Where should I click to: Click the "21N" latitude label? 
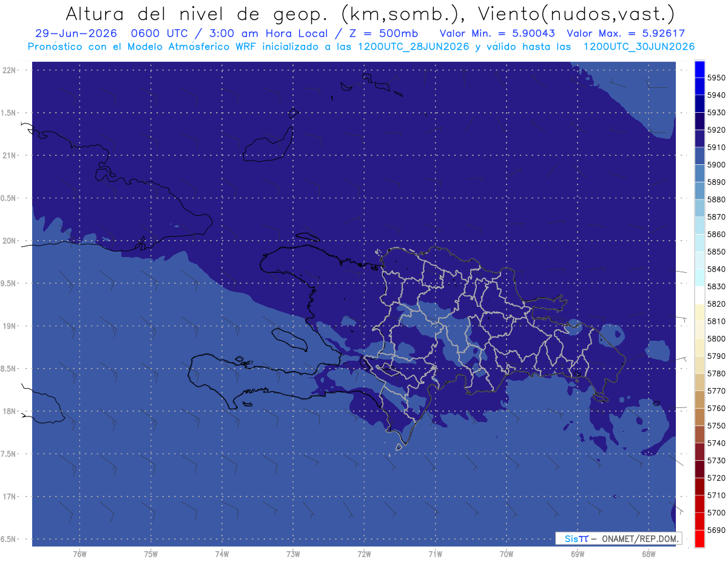(x=10, y=156)
